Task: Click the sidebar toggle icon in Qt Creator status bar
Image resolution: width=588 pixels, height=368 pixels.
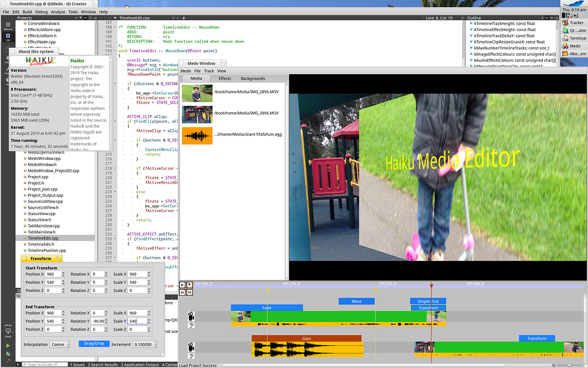Action: pyautogui.click(x=18, y=365)
